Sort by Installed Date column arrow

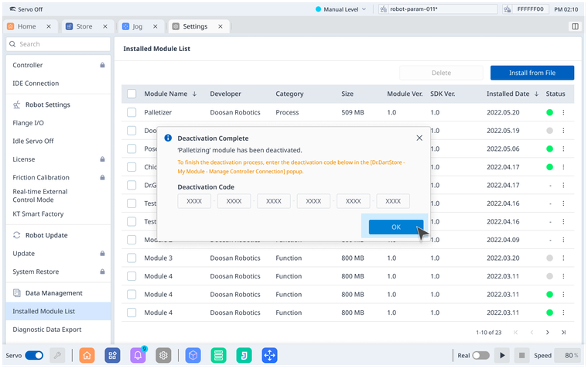click(x=537, y=94)
